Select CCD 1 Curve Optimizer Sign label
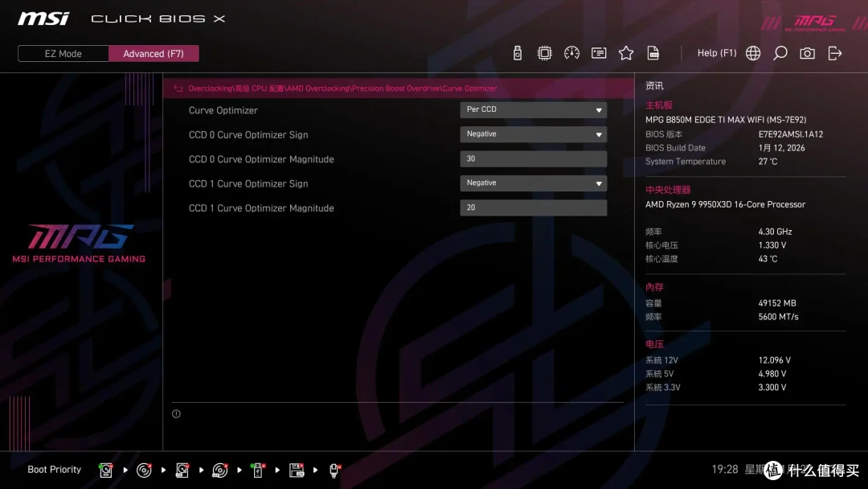The height and width of the screenshot is (489, 868). (248, 183)
